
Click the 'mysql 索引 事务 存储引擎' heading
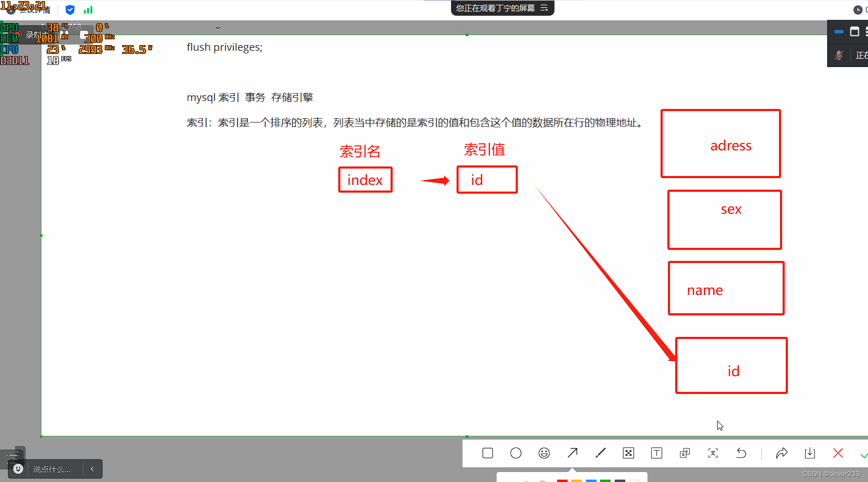pos(250,97)
